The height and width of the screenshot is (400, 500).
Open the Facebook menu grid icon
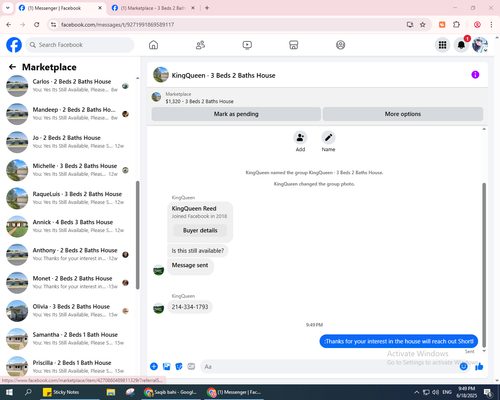(442, 45)
